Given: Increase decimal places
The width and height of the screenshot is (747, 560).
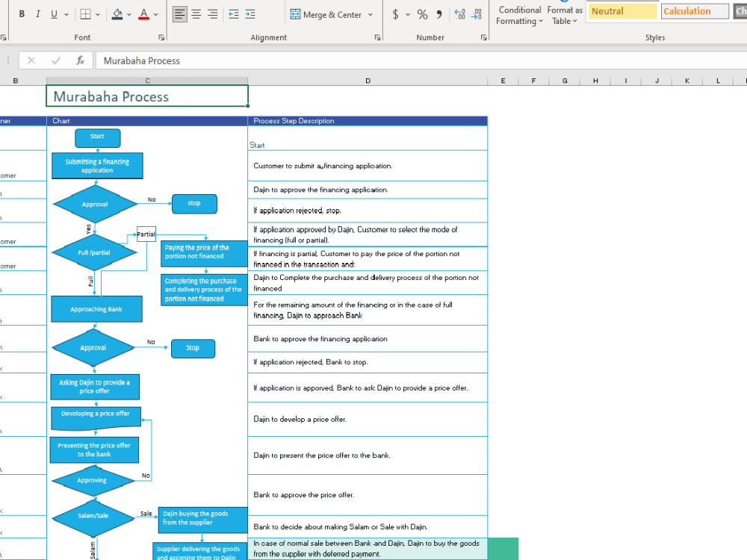Looking at the screenshot, I should coord(459,14).
